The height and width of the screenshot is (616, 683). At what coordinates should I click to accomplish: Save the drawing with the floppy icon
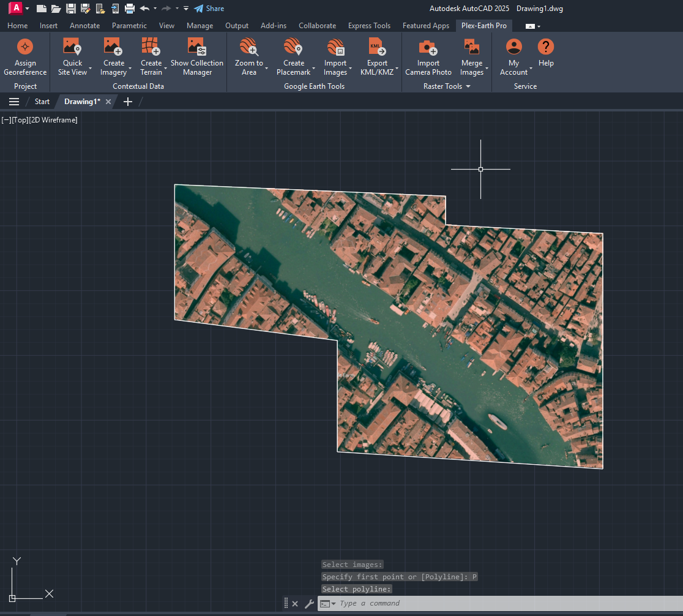(x=70, y=9)
